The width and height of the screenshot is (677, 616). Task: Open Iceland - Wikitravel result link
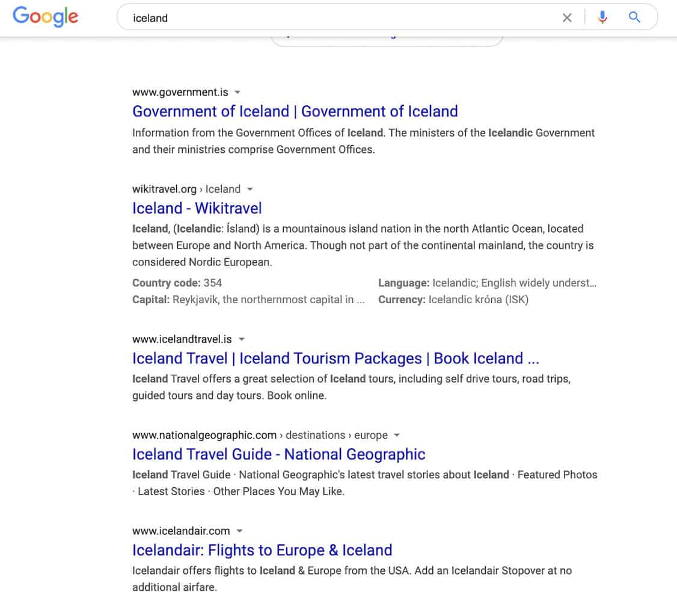[197, 208]
